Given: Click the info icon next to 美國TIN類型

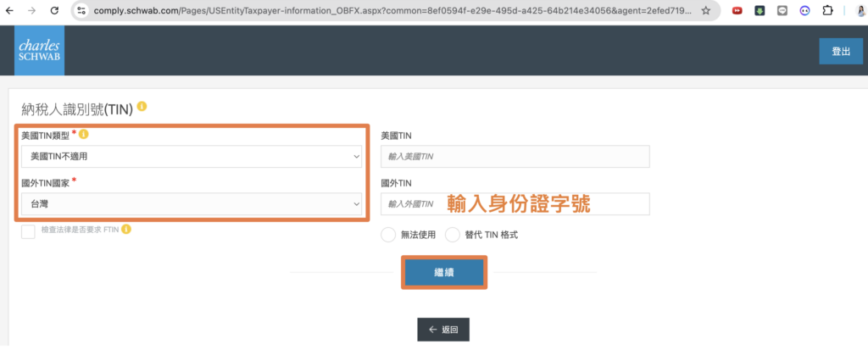Looking at the screenshot, I should [84, 135].
